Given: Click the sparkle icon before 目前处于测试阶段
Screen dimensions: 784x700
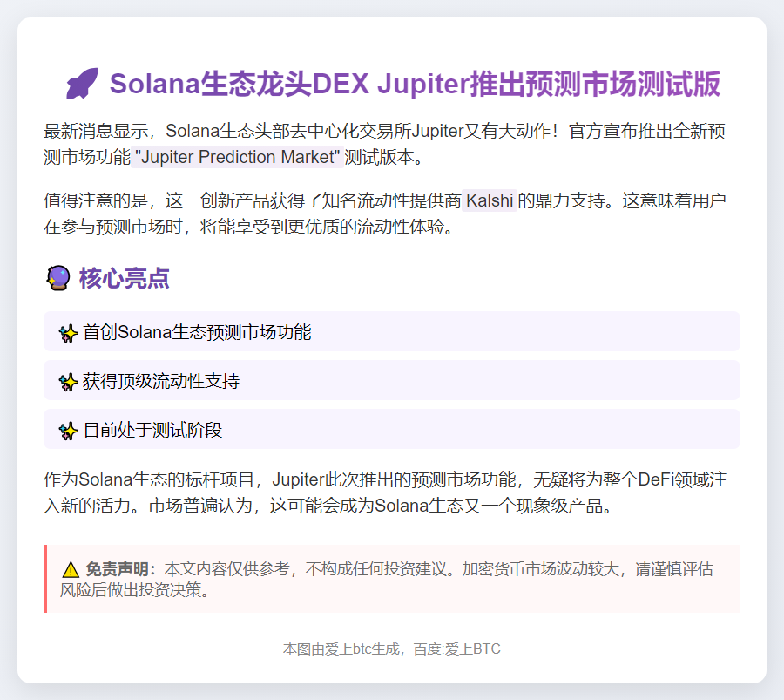Looking at the screenshot, I should click(x=68, y=431).
